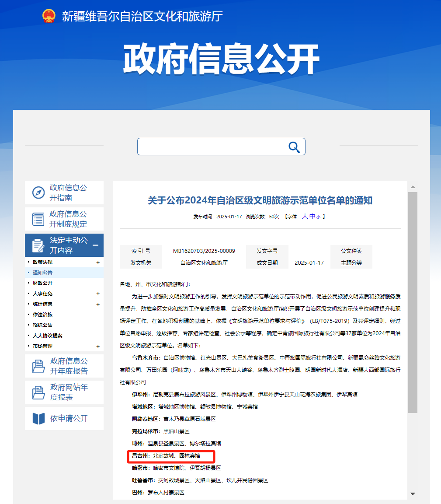The height and width of the screenshot is (504, 441).
Task: Click the 政府信息公开制度规定 document icon
Action: (x=39, y=218)
